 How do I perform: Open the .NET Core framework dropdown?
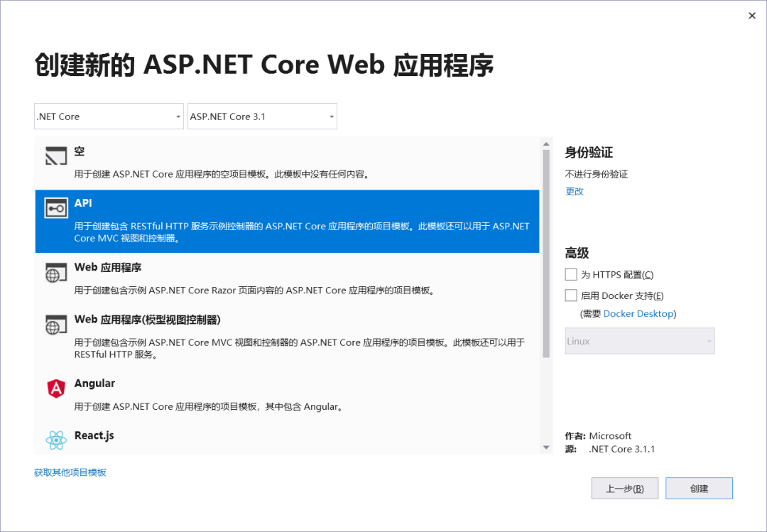(109, 116)
